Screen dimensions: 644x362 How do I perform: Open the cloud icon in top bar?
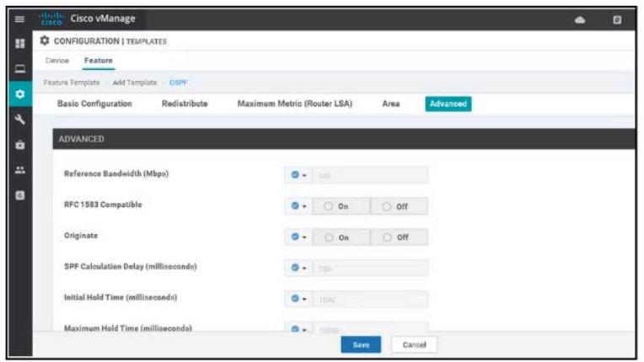(x=580, y=19)
